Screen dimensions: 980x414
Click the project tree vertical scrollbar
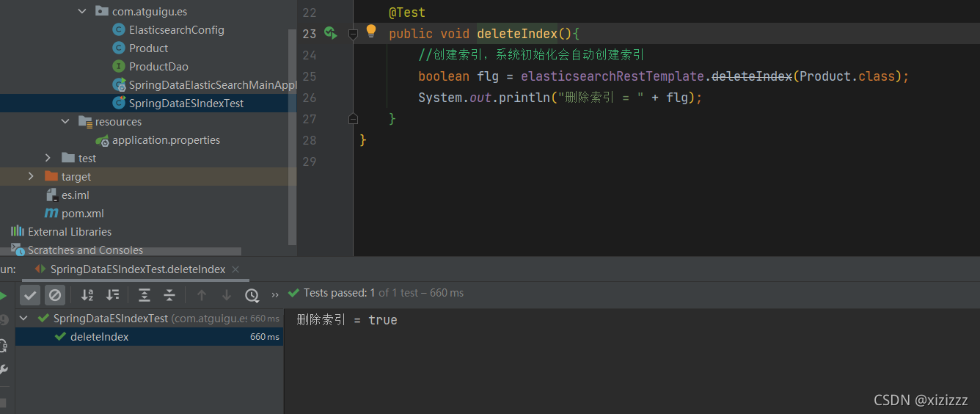(x=293, y=136)
